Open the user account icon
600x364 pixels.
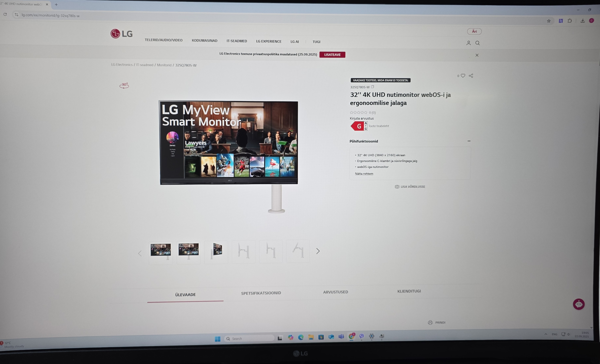point(468,43)
